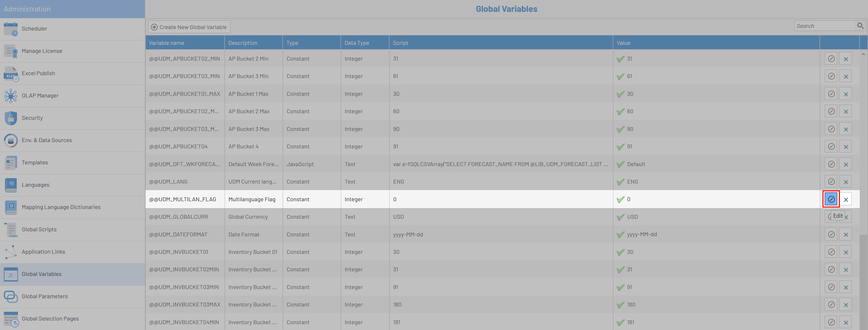Viewport: 868px width, 330px height.
Task: Delete the @@UDM_APBUCKET04 variable
Action: pyautogui.click(x=845, y=146)
